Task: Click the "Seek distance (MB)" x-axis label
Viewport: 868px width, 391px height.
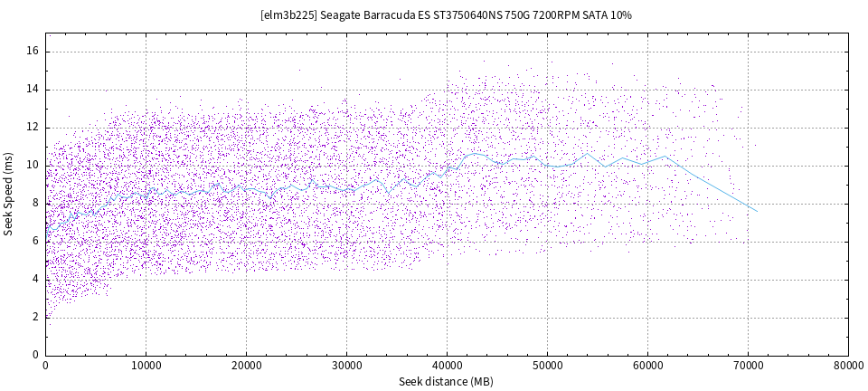Action: 446,382
